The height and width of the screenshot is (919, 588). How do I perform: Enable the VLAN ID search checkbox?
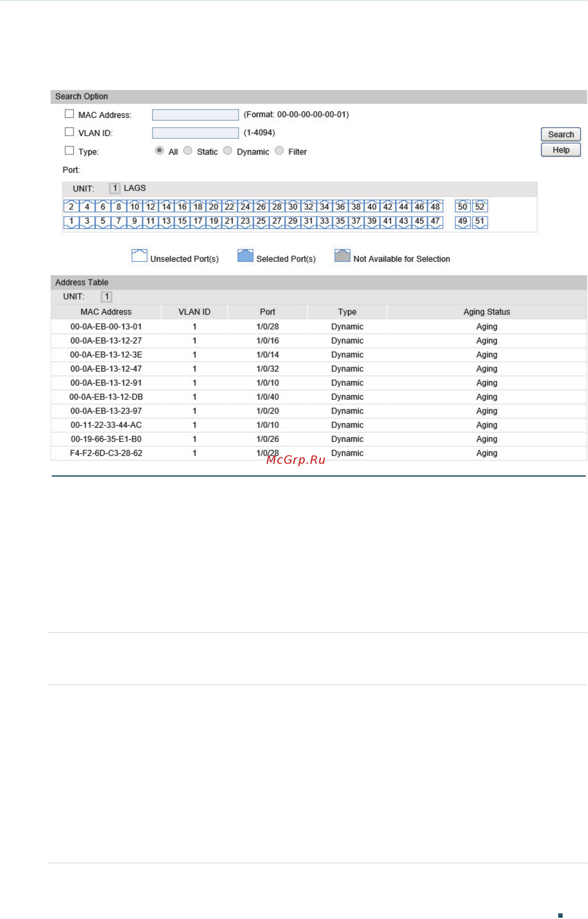(x=69, y=132)
